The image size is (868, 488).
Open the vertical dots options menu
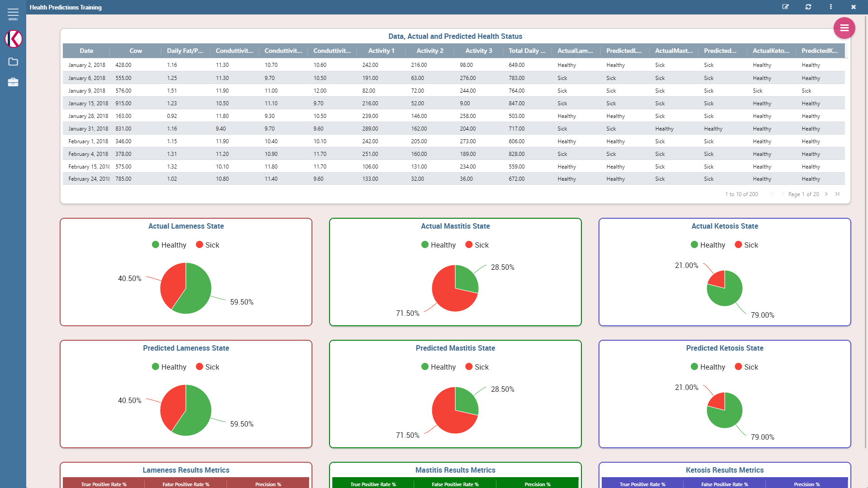(x=831, y=7)
